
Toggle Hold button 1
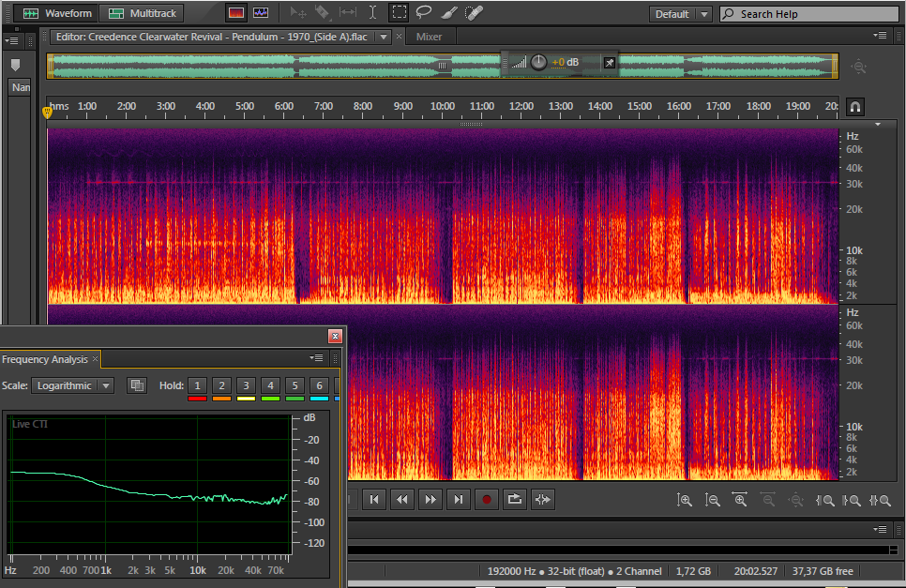pyautogui.click(x=197, y=385)
